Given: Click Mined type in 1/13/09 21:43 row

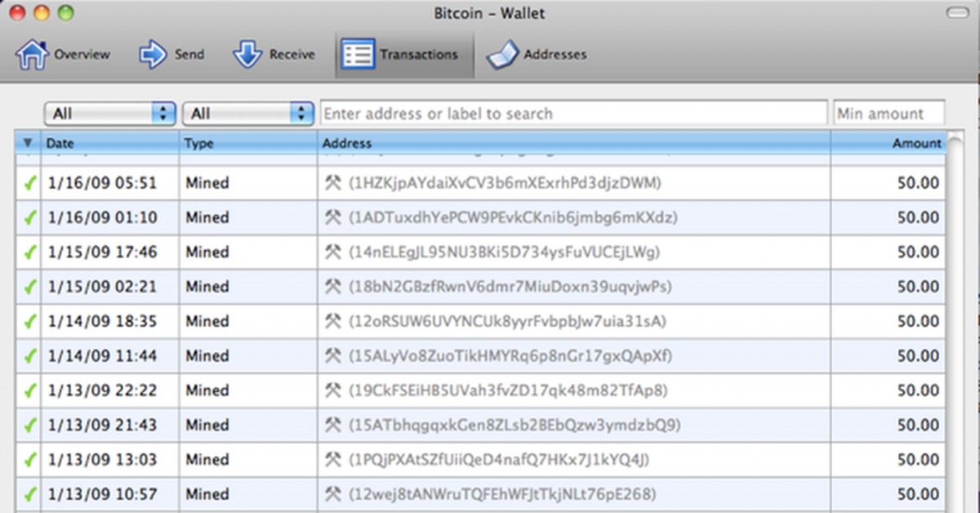Looking at the screenshot, I should point(207,425).
